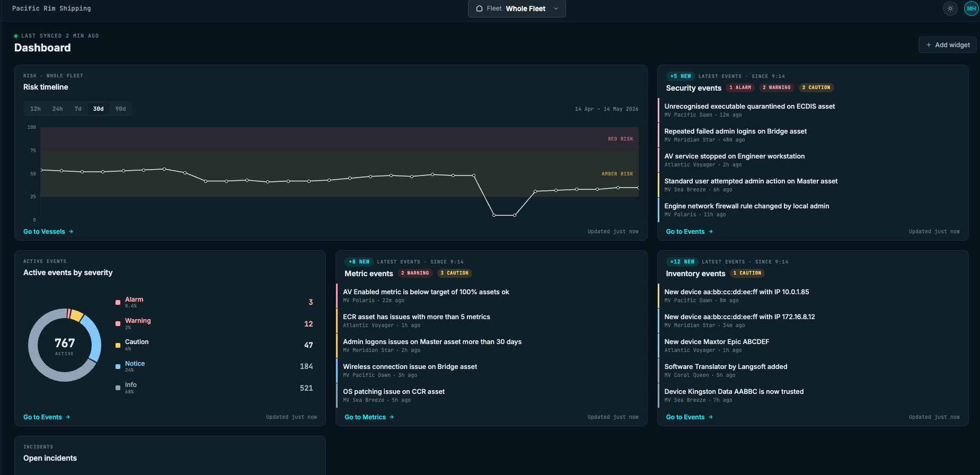Follow the Go to Events link under Security events
This screenshot has height=475, width=980.
(x=685, y=232)
